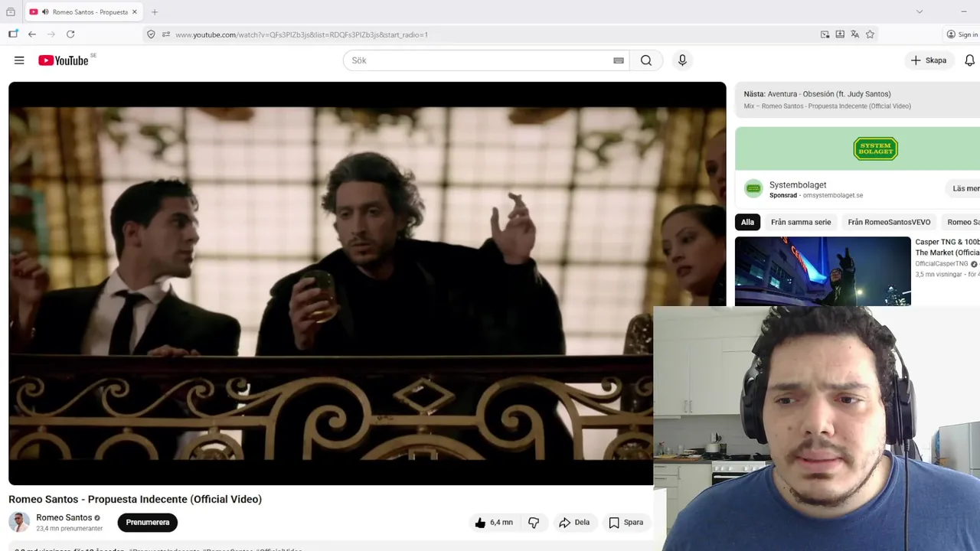Click the browser Sign in button
The width and height of the screenshot is (980, 551).
point(962,34)
